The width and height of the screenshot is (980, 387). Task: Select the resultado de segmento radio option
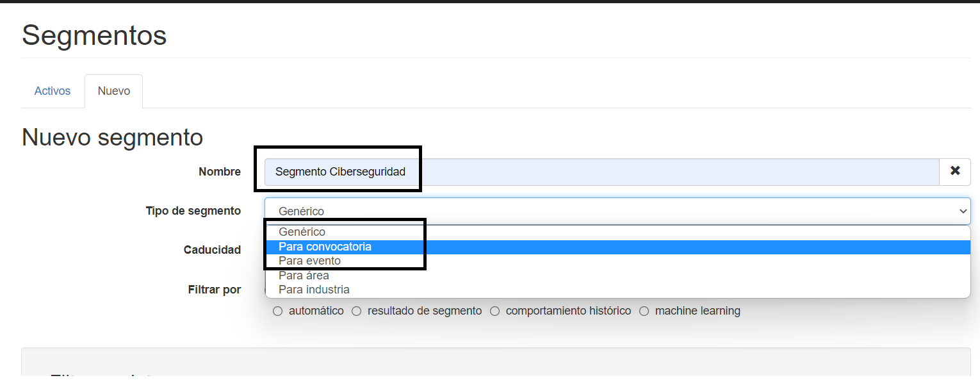click(355, 311)
